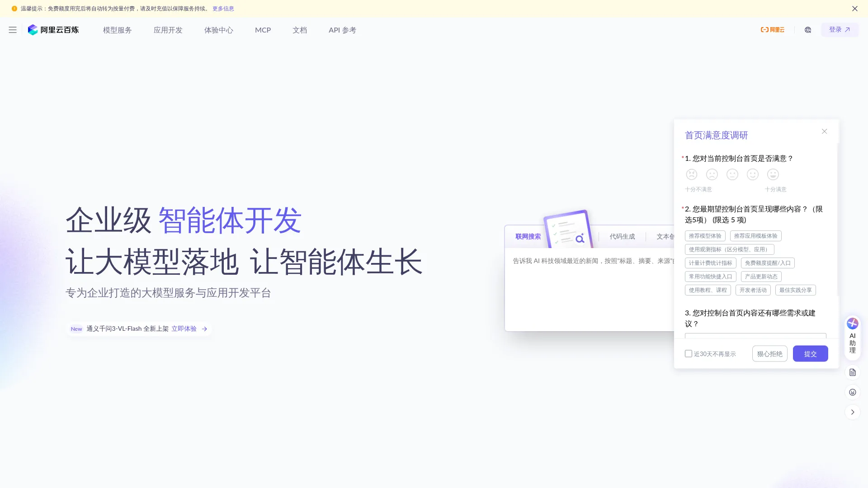Switch to the 代码生成 tab
868x488 pixels.
pos(622,236)
